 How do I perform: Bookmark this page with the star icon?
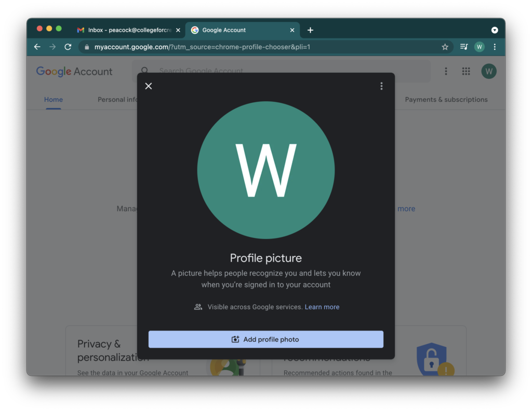tap(445, 47)
